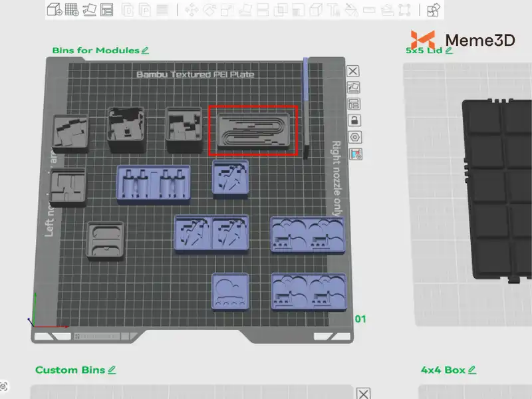The height and width of the screenshot is (399, 532).
Task: Select the red-outlined bin on the plate
Action: click(253, 130)
